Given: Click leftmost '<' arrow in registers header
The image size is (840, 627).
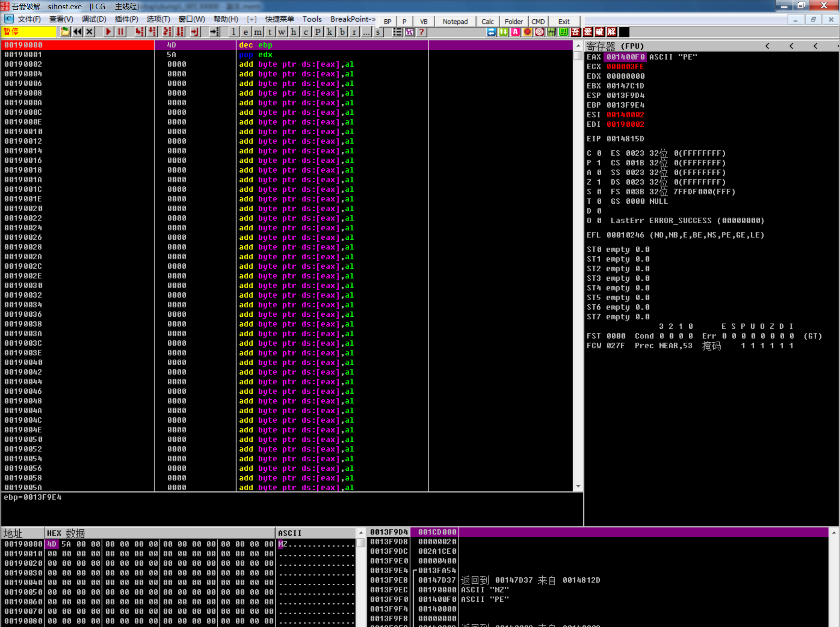Looking at the screenshot, I should coord(767,46).
